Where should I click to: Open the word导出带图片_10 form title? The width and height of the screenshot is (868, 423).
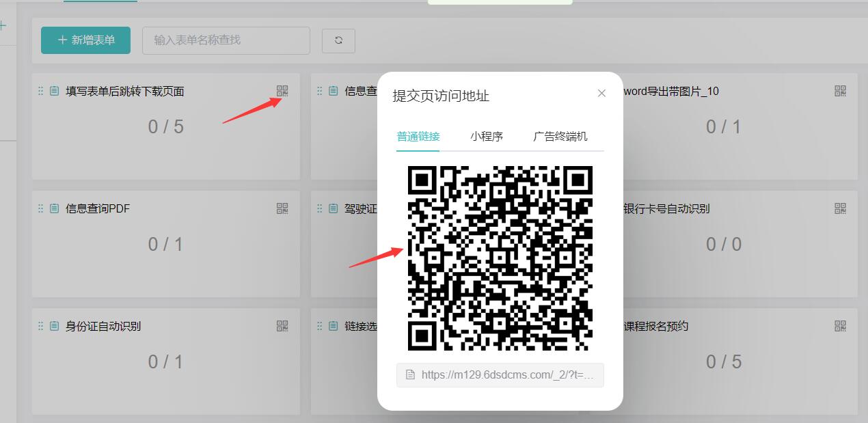[x=671, y=91]
